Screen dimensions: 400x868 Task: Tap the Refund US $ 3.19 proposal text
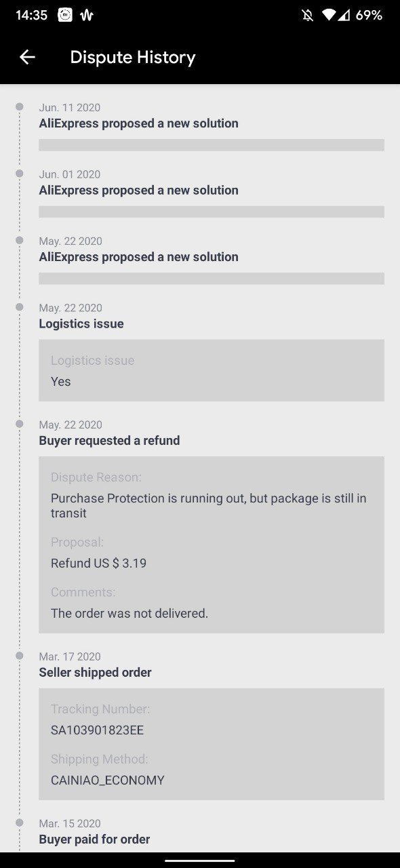tap(98, 564)
